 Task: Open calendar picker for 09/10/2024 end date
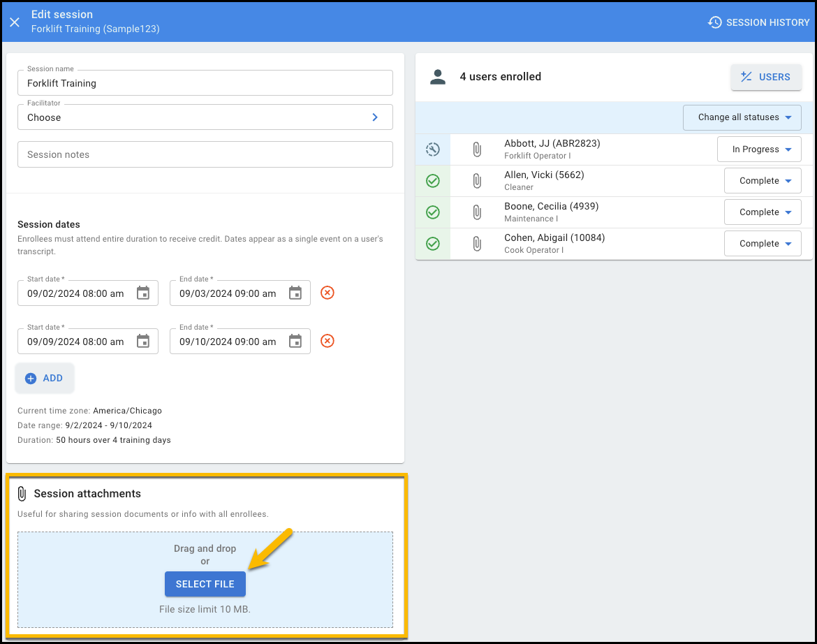point(295,342)
